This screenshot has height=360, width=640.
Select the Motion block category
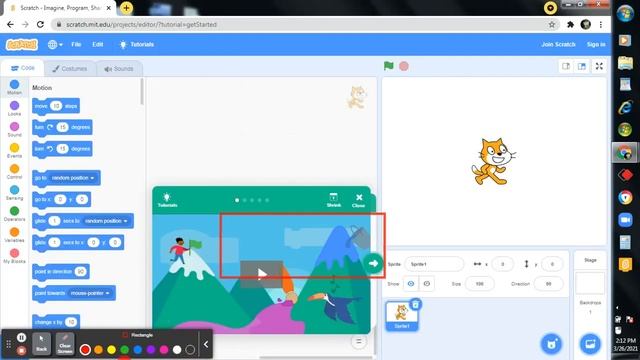14,87
